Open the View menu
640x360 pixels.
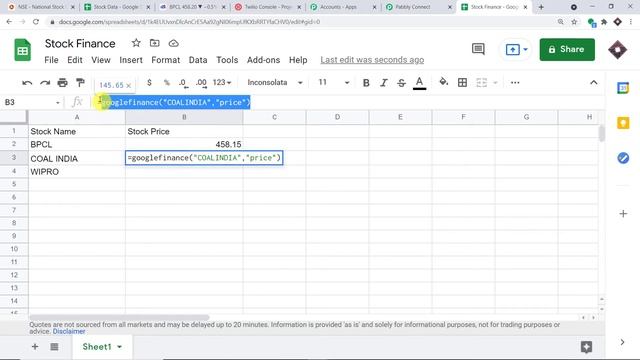pos(101,60)
